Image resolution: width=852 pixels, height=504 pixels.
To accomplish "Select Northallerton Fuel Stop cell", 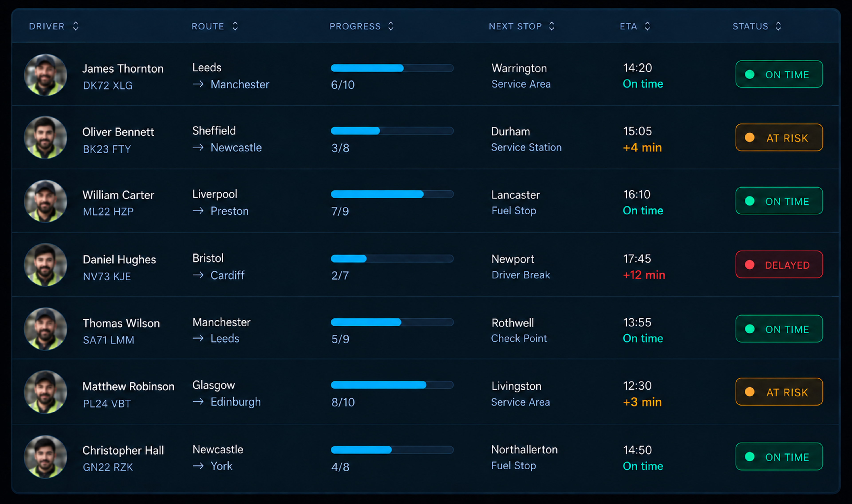I will click(524, 457).
